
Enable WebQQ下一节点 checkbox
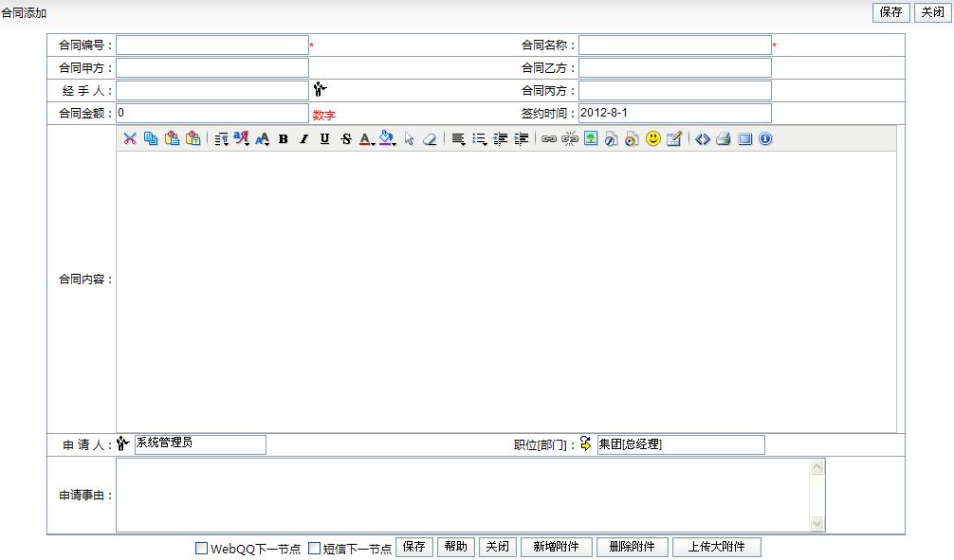click(201, 549)
